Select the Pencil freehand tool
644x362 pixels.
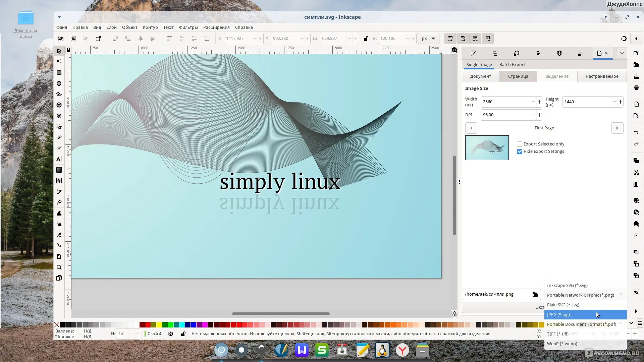point(59,137)
